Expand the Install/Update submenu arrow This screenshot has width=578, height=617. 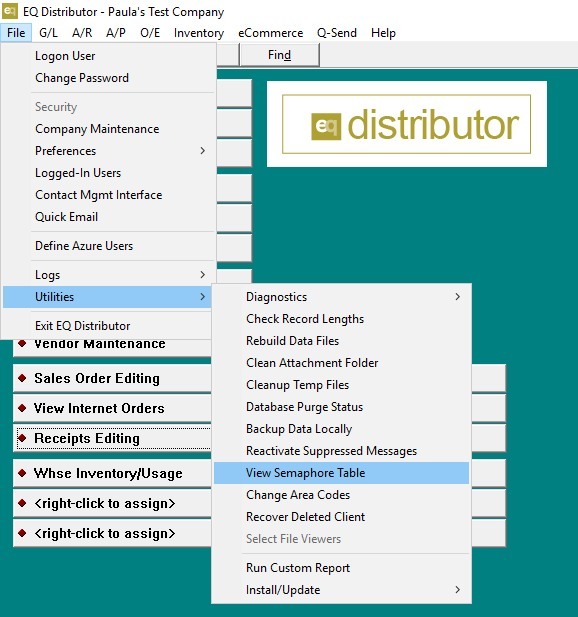pos(457,589)
